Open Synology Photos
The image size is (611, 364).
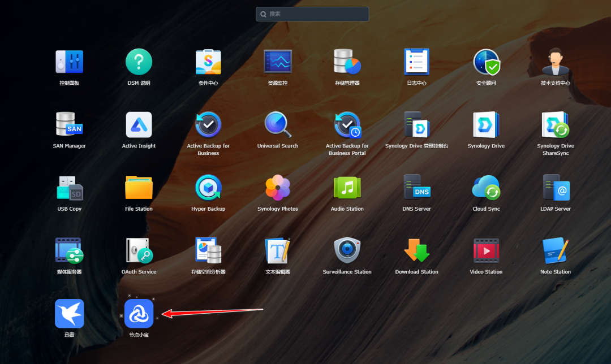coord(277,188)
